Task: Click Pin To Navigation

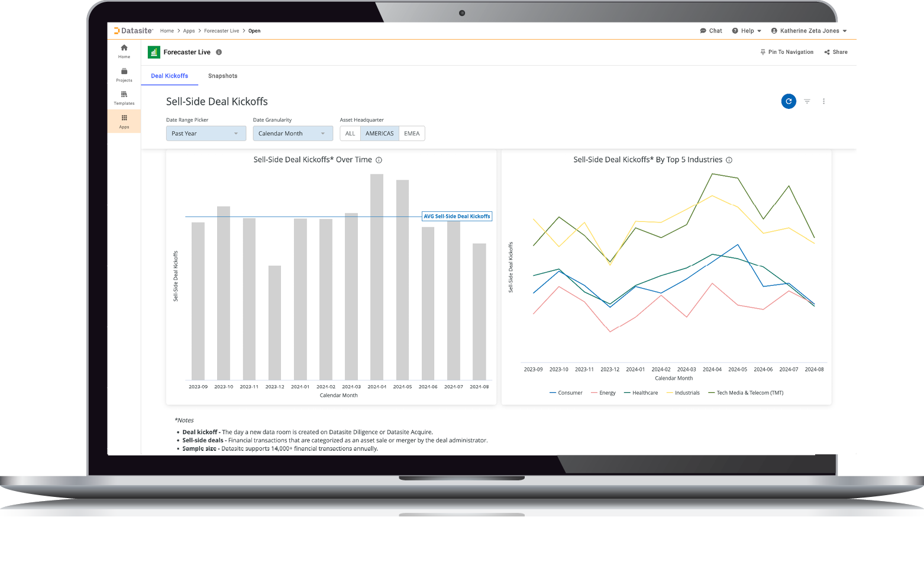Action: (787, 52)
